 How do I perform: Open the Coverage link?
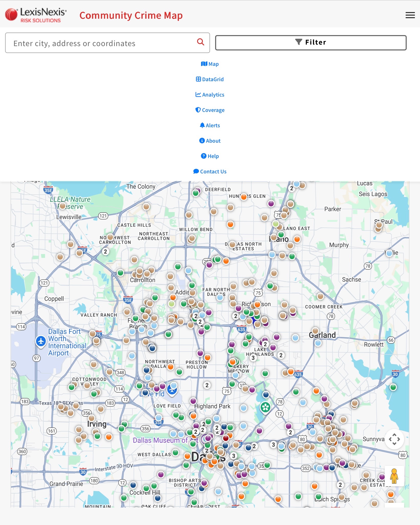210,110
